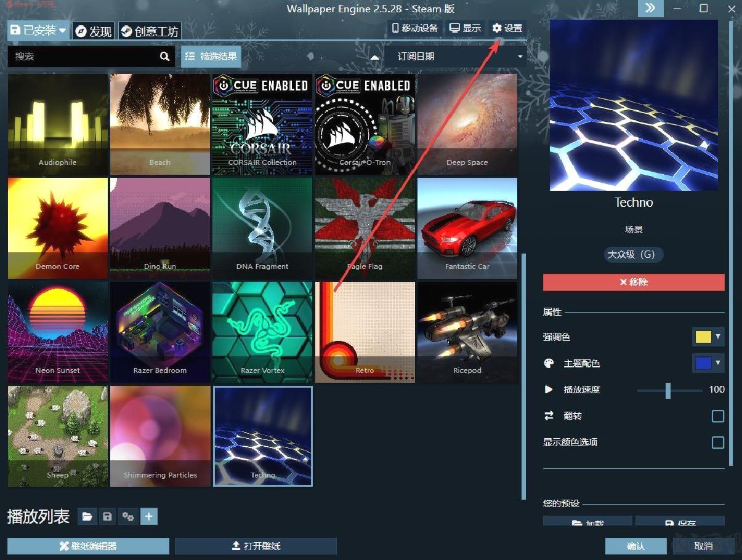Click the 场景 scene type label
The width and height of the screenshot is (742, 560).
tap(634, 230)
